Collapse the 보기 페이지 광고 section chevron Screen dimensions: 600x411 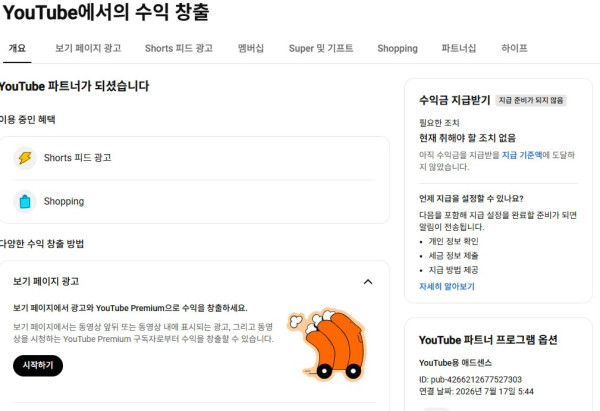click(x=368, y=282)
